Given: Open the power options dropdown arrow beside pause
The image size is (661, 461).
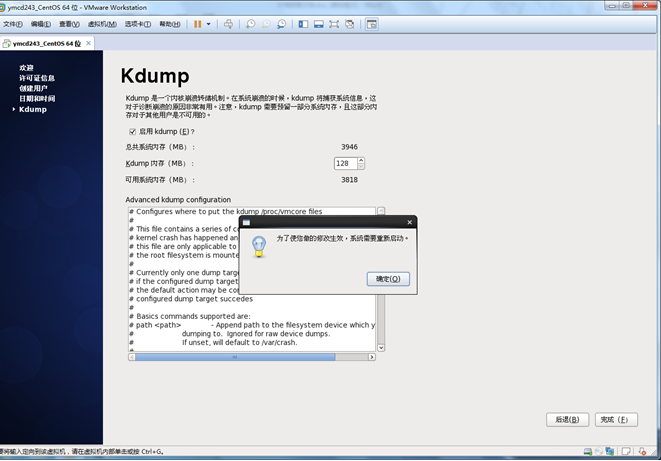Looking at the screenshot, I should click(x=209, y=24).
